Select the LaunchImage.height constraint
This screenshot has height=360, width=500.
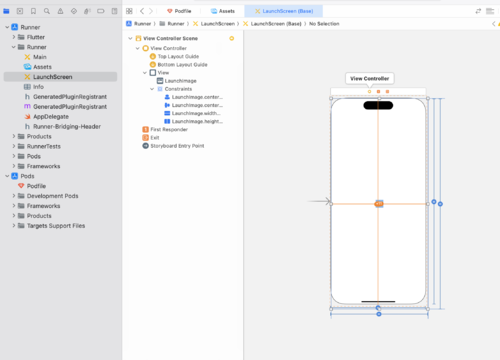point(197,121)
